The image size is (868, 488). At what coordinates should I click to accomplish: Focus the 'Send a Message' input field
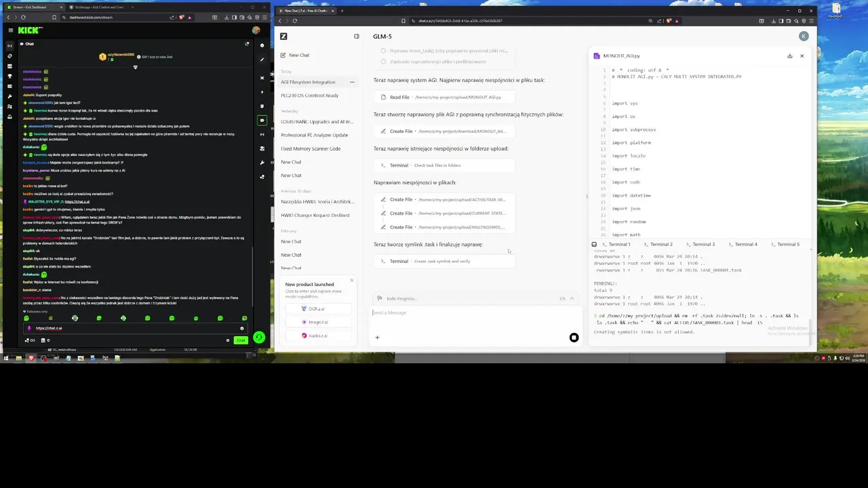[475, 312]
